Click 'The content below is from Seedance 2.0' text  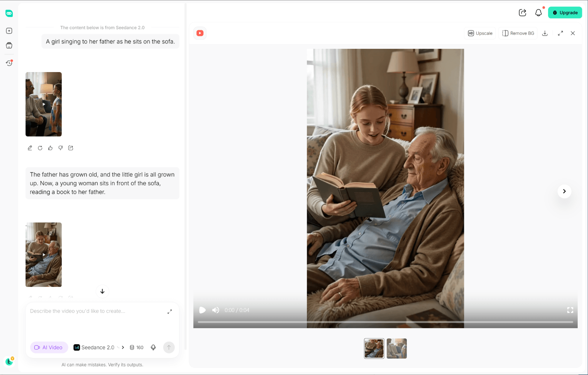tap(102, 28)
